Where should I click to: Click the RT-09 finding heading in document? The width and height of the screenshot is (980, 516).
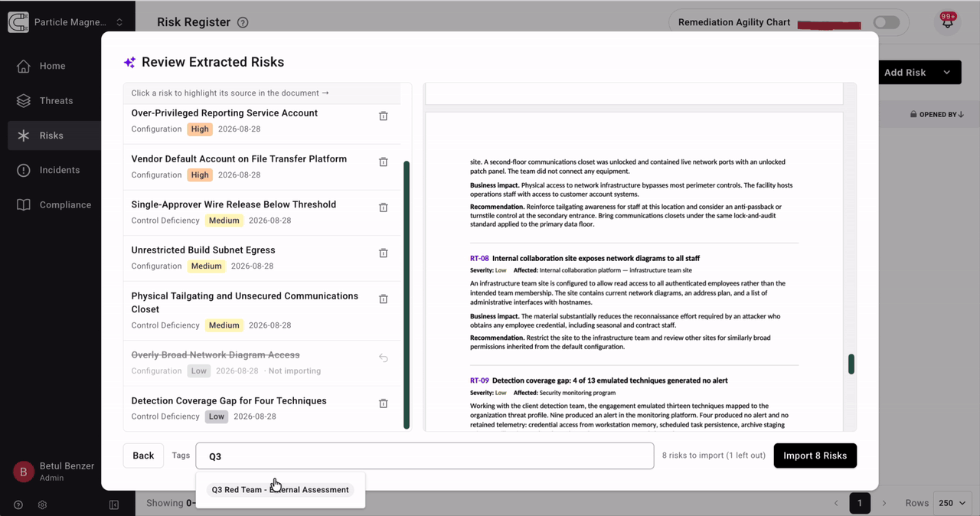click(599, 380)
